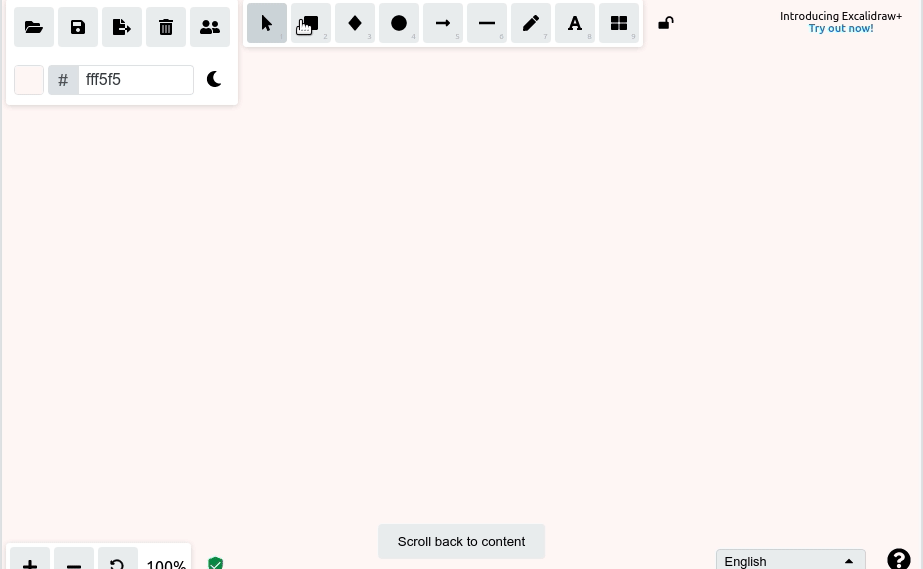
Task: Click the export image icon
Action: click(x=122, y=27)
